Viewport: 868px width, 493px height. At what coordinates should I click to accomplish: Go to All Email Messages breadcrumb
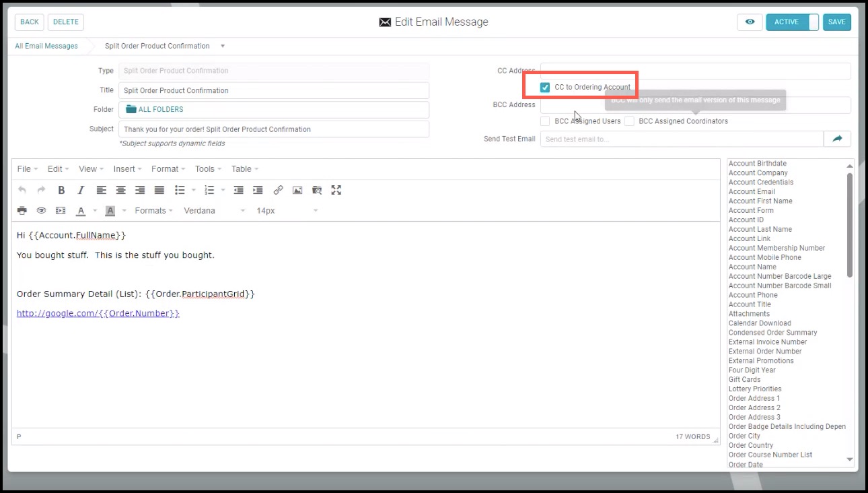[46, 46]
